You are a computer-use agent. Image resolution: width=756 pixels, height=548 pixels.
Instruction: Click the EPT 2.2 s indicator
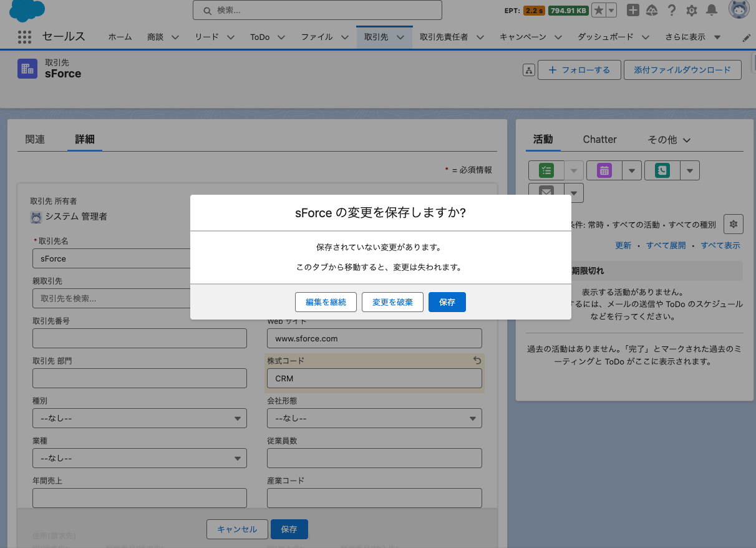(534, 11)
